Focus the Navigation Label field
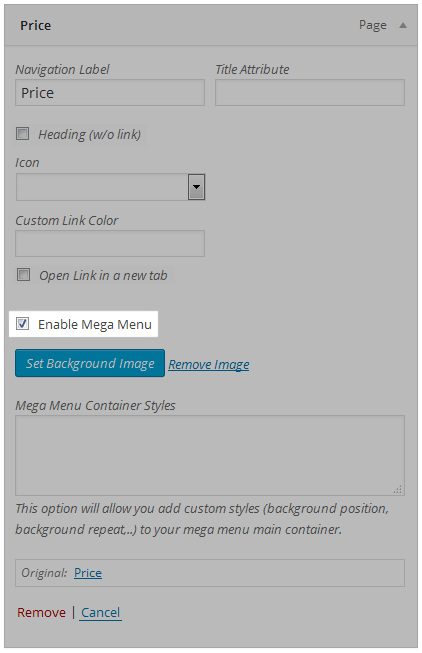This screenshot has height=653, width=422. pos(110,92)
